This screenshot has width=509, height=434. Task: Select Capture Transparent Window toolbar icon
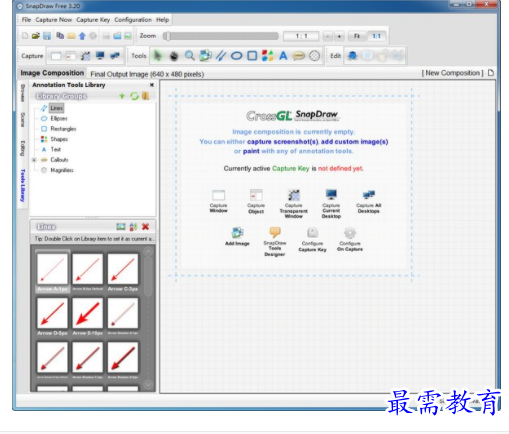point(85,56)
